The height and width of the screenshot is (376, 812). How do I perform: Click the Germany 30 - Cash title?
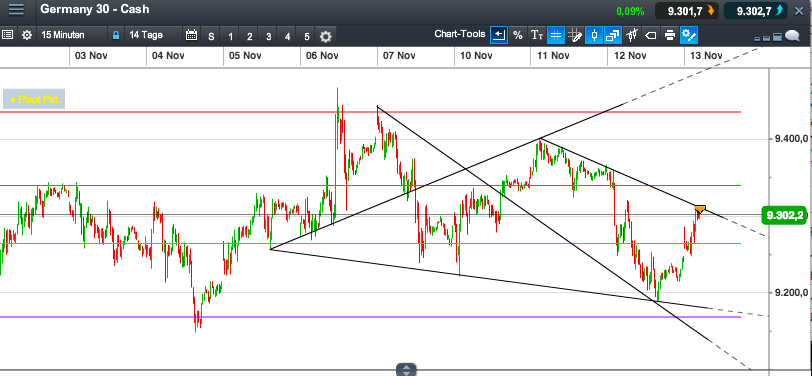95,9
